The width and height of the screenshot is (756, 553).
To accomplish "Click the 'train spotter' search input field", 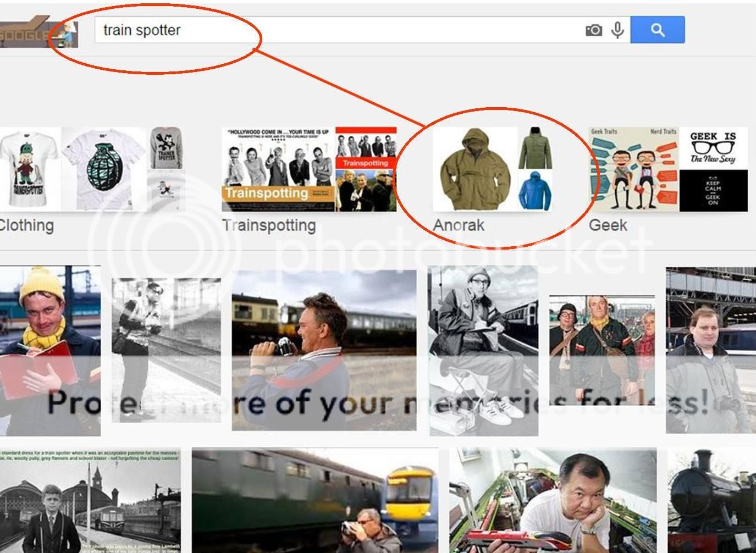I will (x=330, y=30).
